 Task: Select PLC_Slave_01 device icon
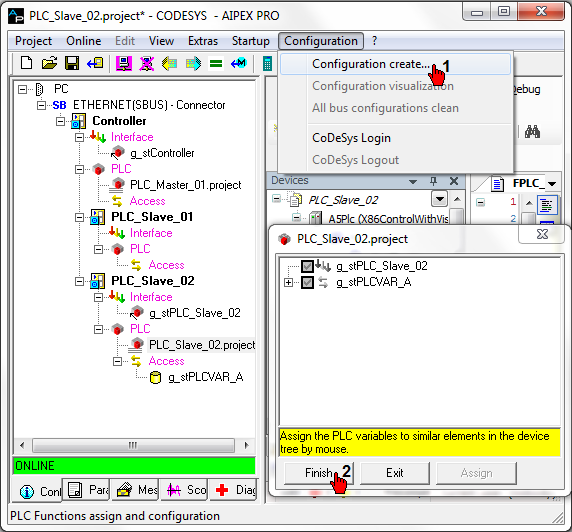point(97,217)
